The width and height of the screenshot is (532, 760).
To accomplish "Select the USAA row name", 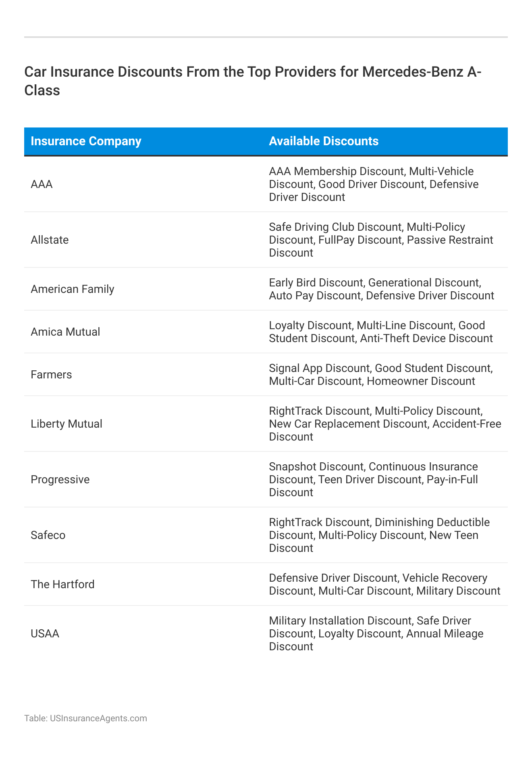I will point(45,634).
